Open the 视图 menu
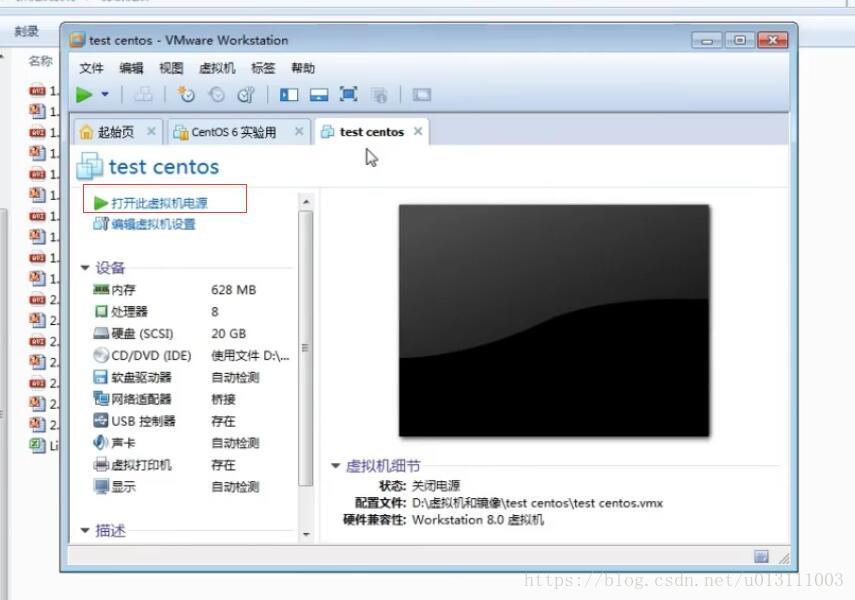This screenshot has height=600, width=855. (x=171, y=68)
